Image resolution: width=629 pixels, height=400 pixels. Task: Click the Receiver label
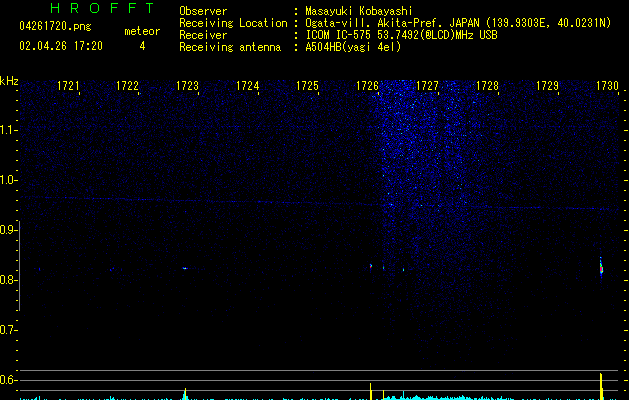pyautogui.click(x=203, y=35)
